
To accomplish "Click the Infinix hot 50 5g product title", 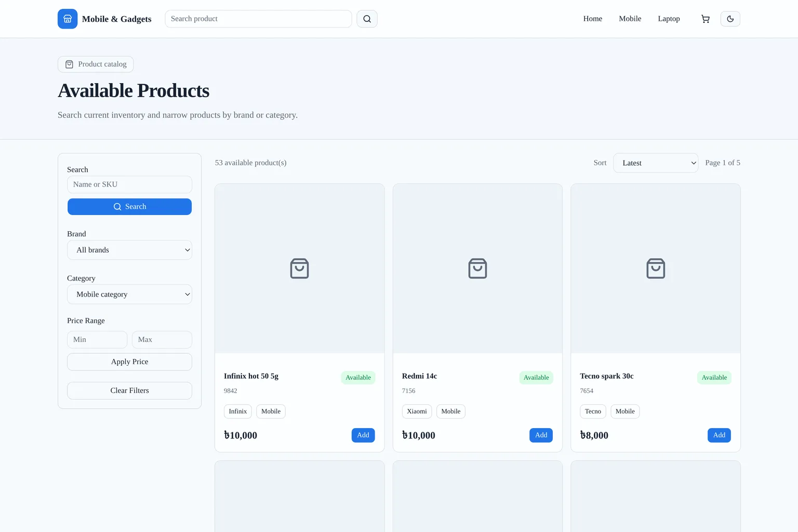I will point(251,376).
